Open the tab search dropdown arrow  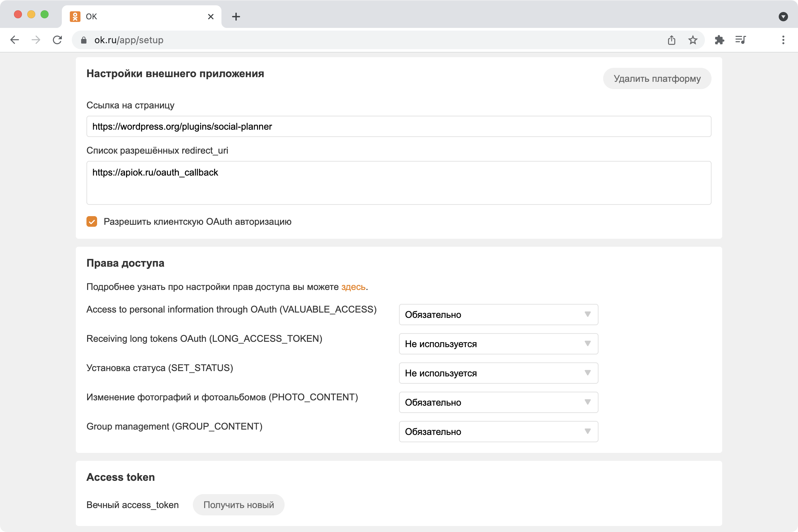783,16
